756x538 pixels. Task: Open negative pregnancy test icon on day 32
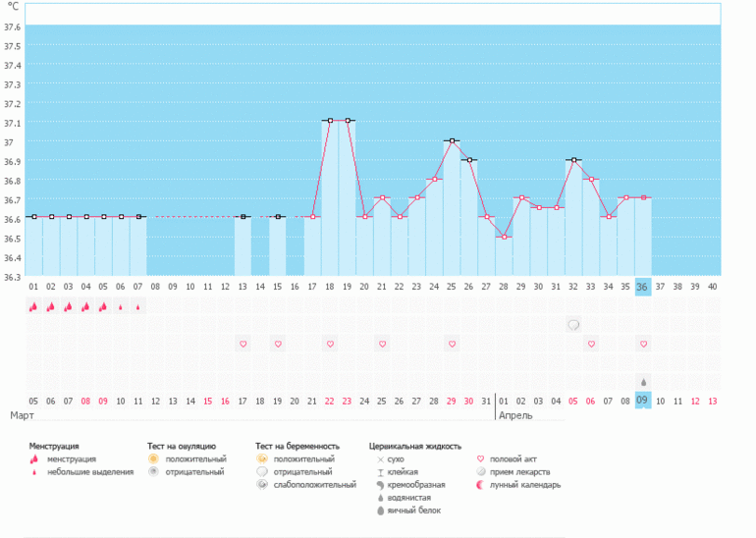(573, 325)
